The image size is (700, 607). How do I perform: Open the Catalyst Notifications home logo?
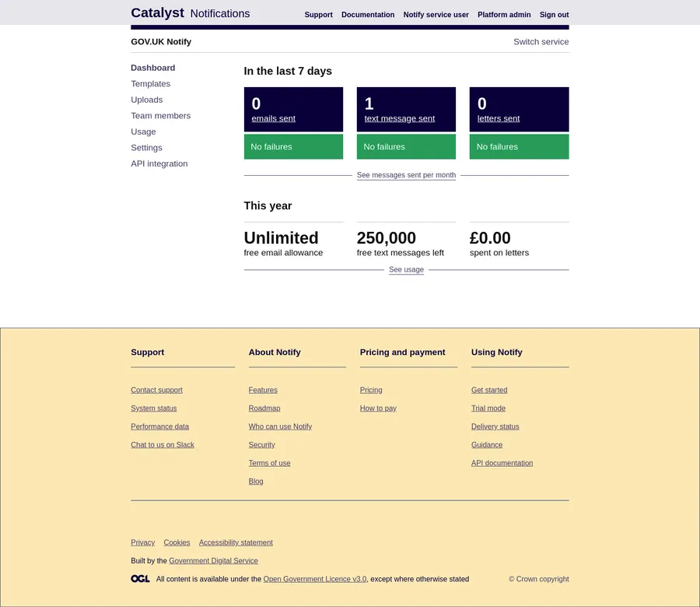tap(190, 13)
